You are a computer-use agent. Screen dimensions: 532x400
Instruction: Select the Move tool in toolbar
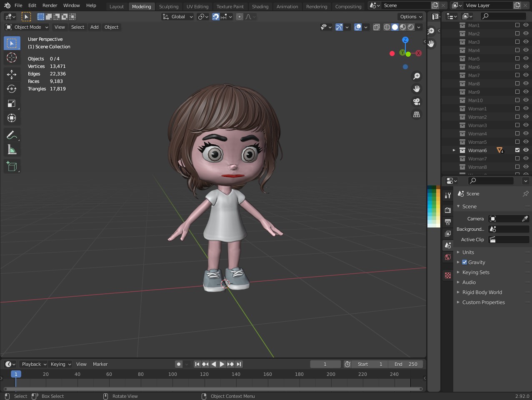click(12, 74)
